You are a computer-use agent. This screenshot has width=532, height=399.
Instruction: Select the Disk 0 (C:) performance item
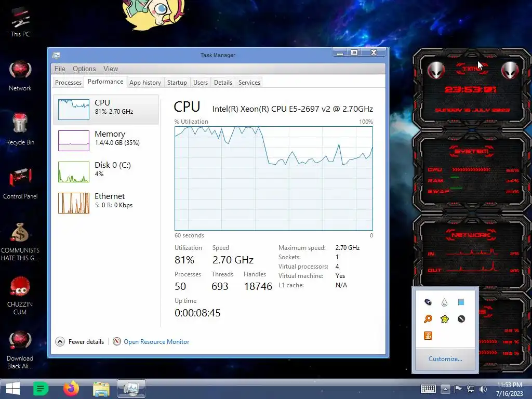106,171
